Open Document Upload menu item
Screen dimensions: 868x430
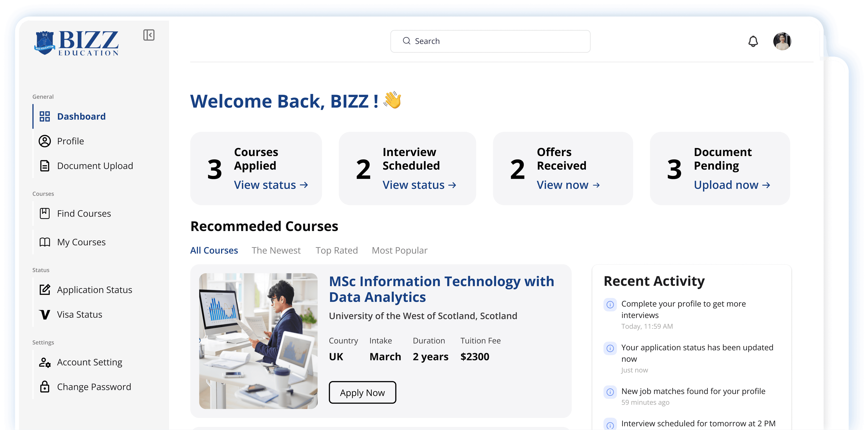[x=95, y=166]
